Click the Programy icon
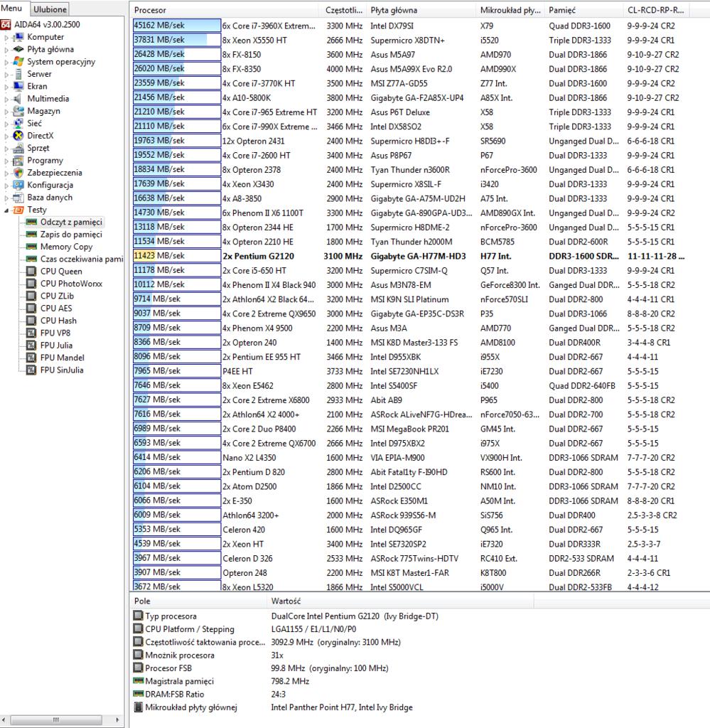The image size is (710, 728). (19, 161)
